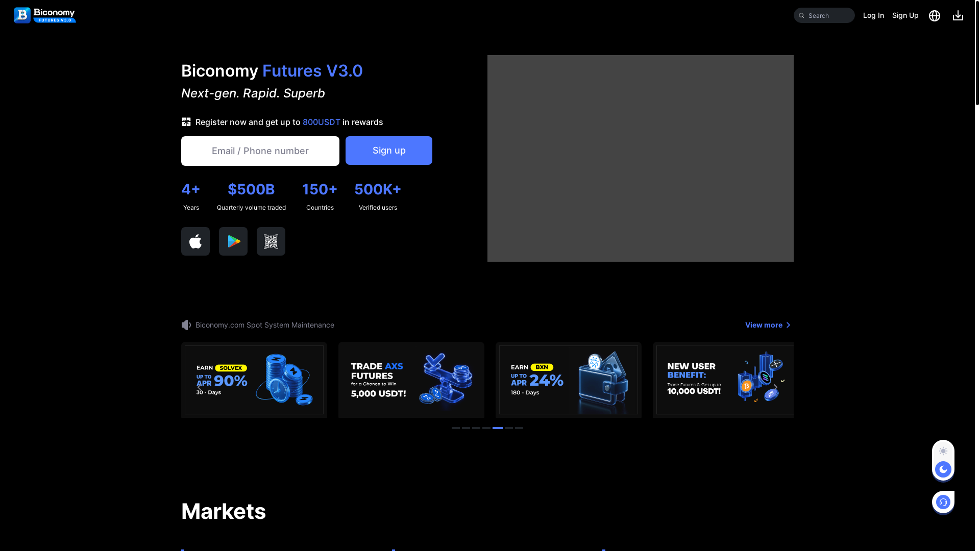Image resolution: width=980 pixels, height=551 pixels.
Task: Open Sign Up in the header
Action: pyautogui.click(x=905, y=15)
